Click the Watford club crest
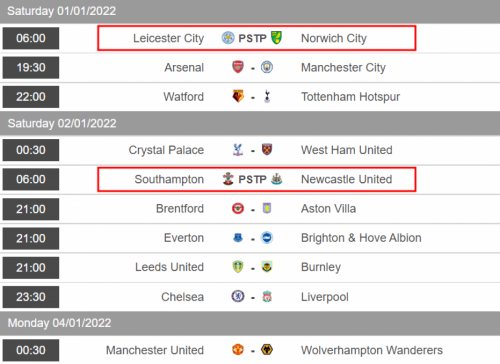The image size is (500, 364). (x=238, y=96)
